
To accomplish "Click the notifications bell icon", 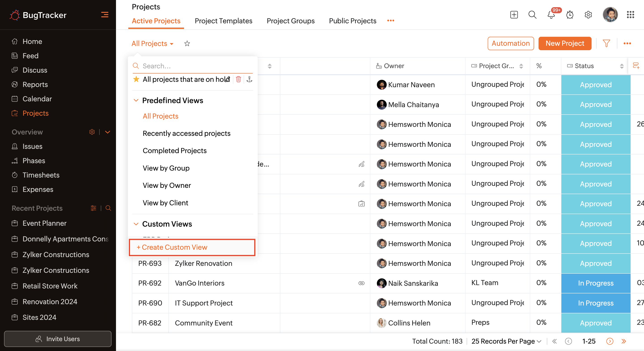I will point(551,15).
